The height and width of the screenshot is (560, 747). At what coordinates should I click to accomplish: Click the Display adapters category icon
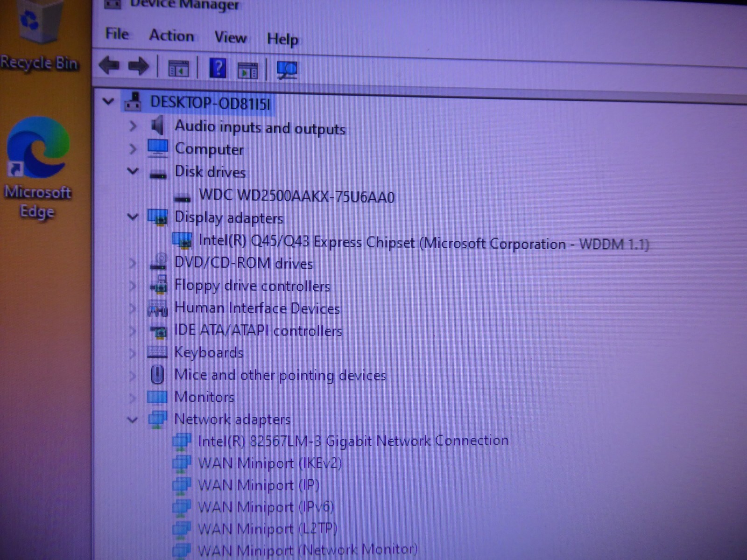coord(158,217)
